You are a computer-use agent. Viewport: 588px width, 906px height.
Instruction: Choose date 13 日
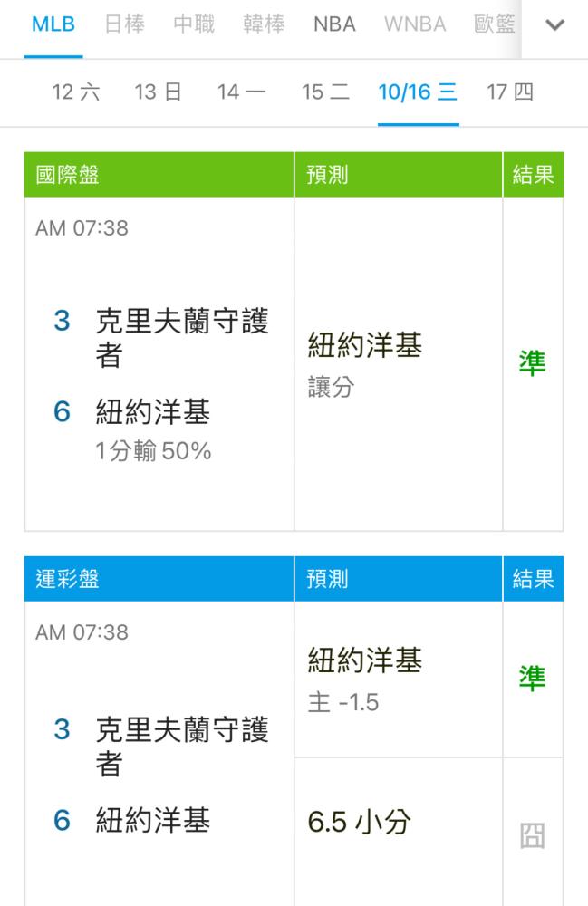click(x=159, y=92)
